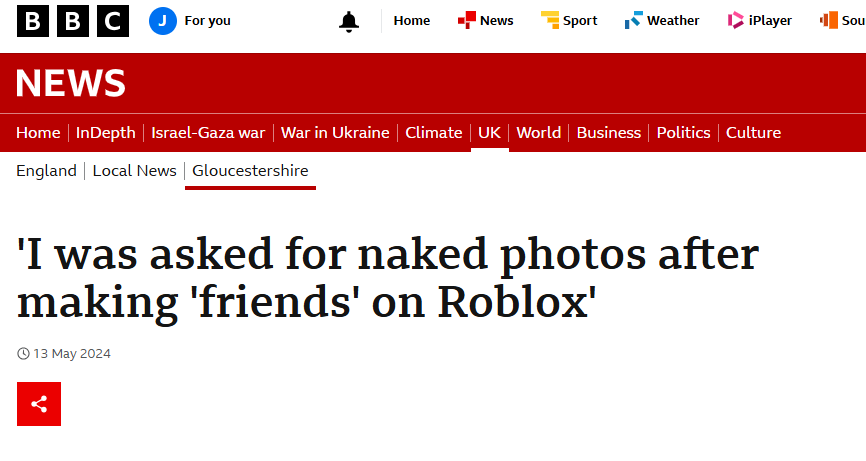Open the red share button
866x461 pixels.
pyautogui.click(x=39, y=404)
